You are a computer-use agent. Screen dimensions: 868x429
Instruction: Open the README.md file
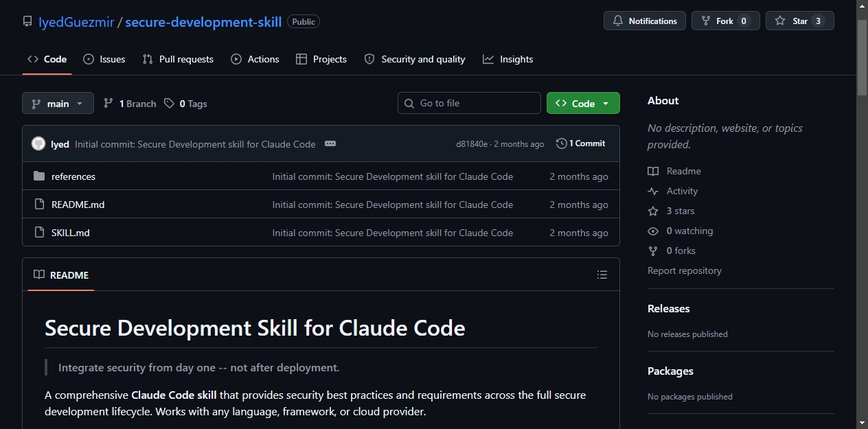tap(78, 205)
